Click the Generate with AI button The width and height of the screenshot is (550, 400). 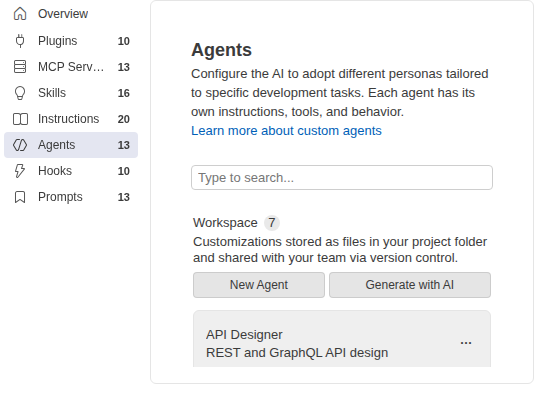tap(410, 285)
